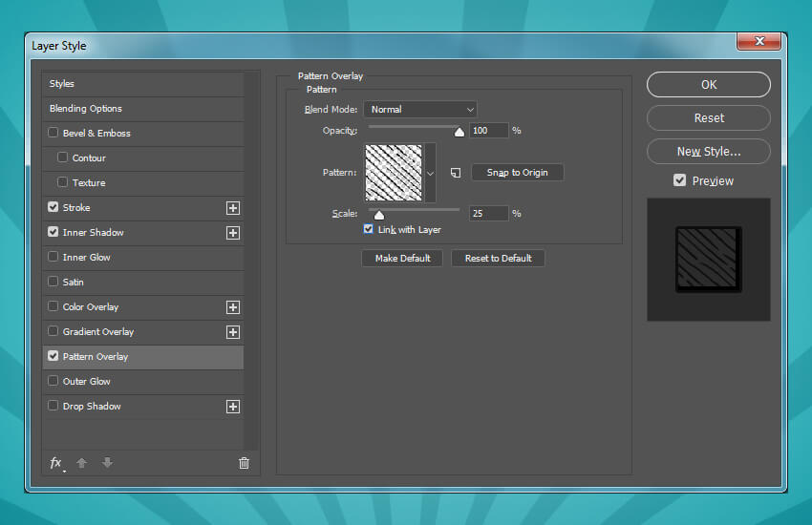Viewport: 812px width, 525px height.
Task: Click the plus icon beside Color Overlay
Action: (232, 307)
